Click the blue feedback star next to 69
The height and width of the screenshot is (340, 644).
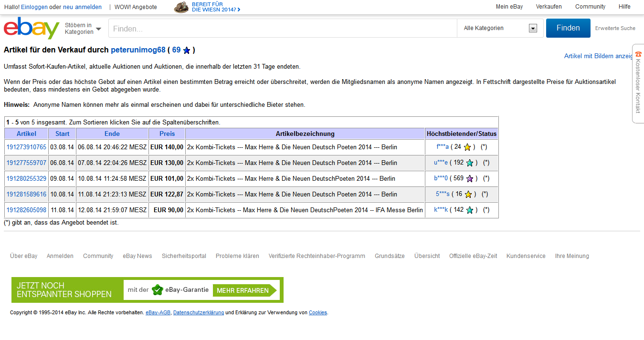click(x=187, y=50)
